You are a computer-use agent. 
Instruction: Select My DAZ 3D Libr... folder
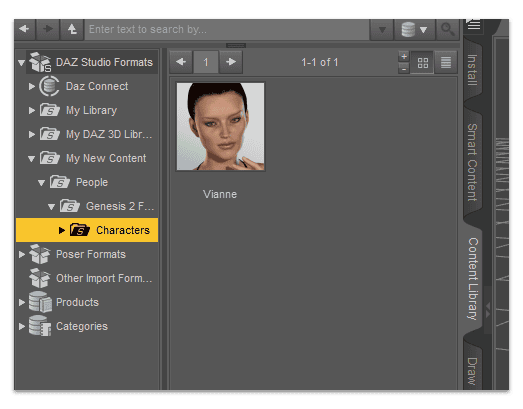109,134
